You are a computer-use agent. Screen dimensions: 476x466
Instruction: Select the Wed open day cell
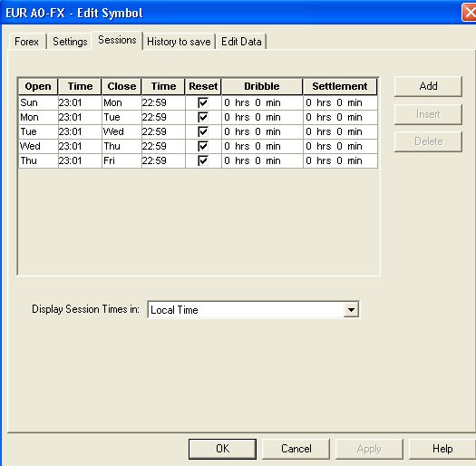pyautogui.click(x=38, y=146)
